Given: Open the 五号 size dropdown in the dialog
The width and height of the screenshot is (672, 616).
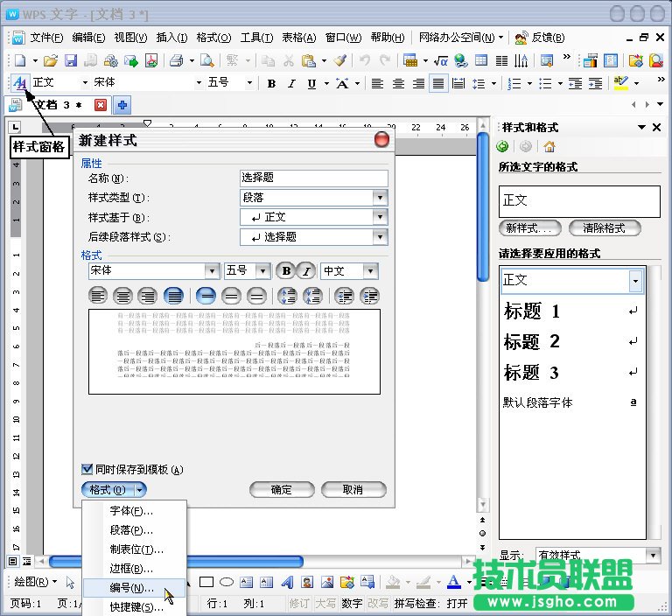Looking at the screenshot, I should (262, 271).
